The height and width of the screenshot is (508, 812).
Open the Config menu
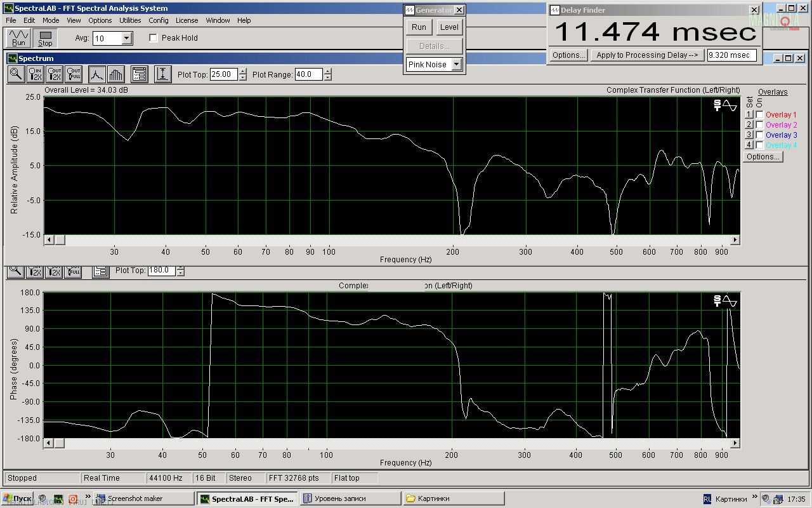(x=159, y=20)
